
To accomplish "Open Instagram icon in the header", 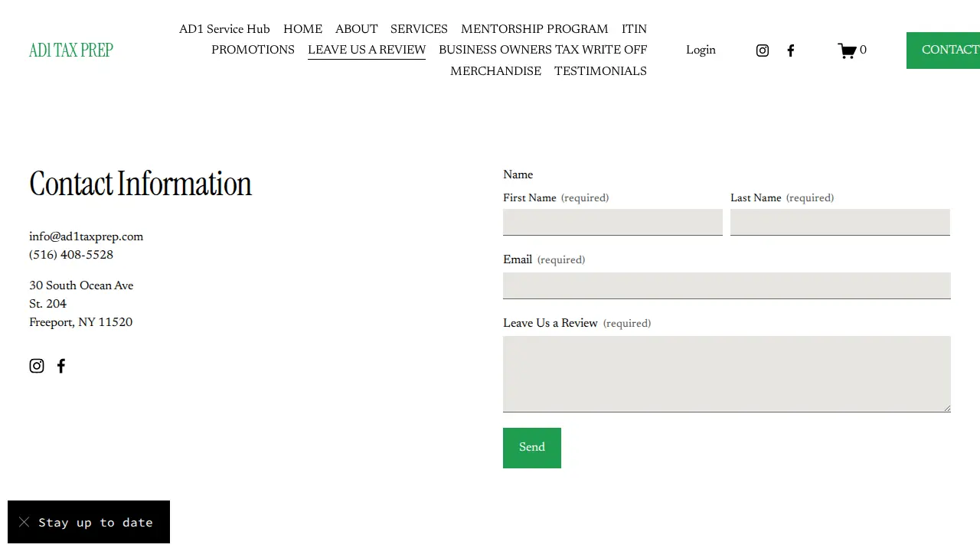I will pyautogui.click(x=763, y=51).
